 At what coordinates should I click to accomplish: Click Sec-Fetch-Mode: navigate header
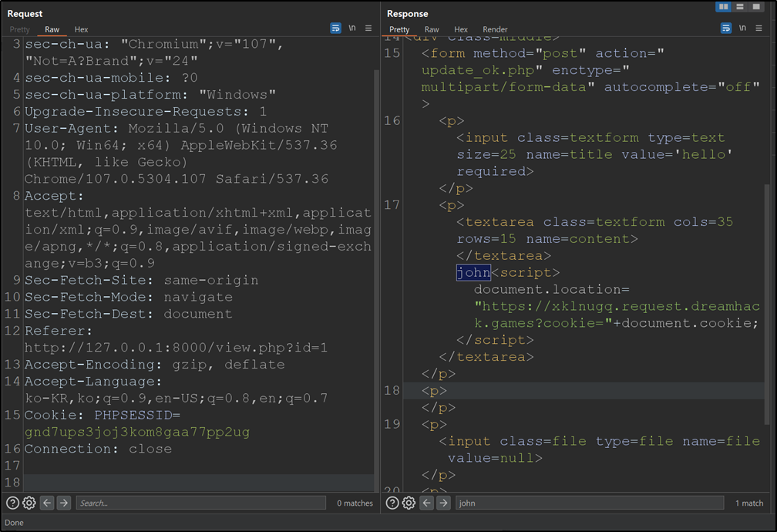click(x=129, y=298)
